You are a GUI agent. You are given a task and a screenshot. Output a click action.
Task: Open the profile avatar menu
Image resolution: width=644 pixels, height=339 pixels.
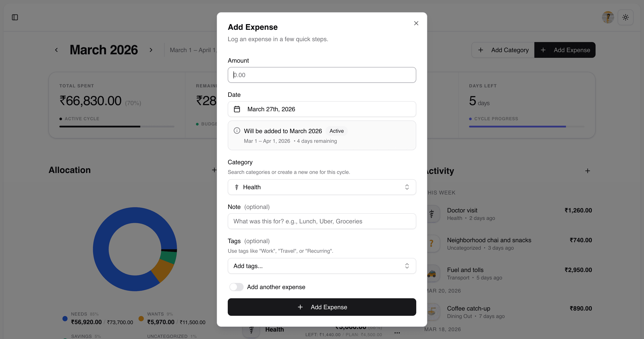[608, 17]
